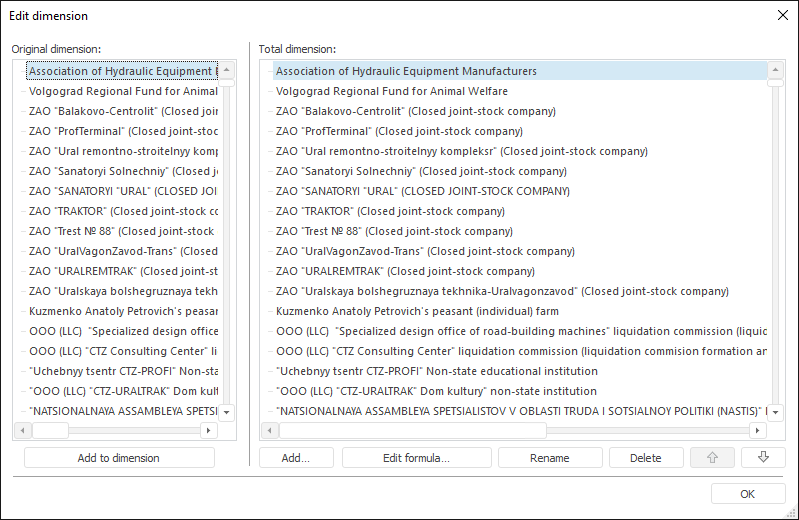Select Kuzmenko Anatoly Petrovich's farm in Total dimension
The image size is (799, 520).
coord(417,311)
